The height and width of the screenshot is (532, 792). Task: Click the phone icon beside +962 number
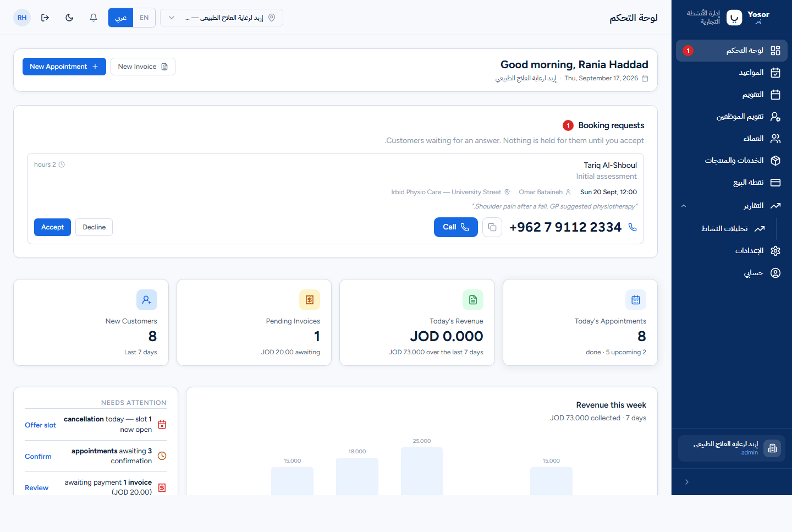[x=632, y=227]
